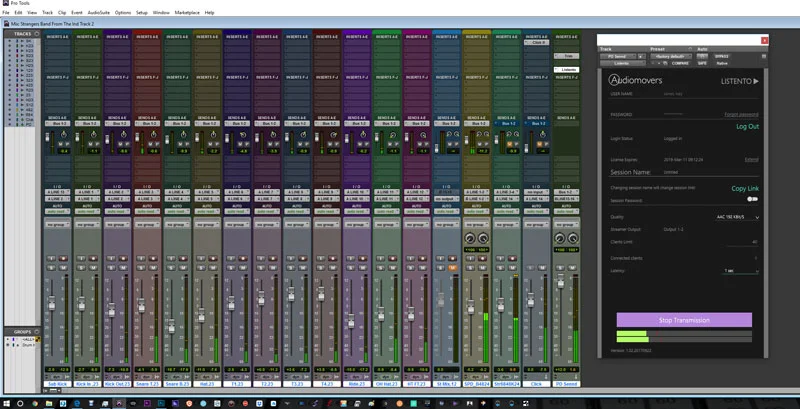Mute the Kick Out.23 track
800x409 pixels.
click(123, 268)
